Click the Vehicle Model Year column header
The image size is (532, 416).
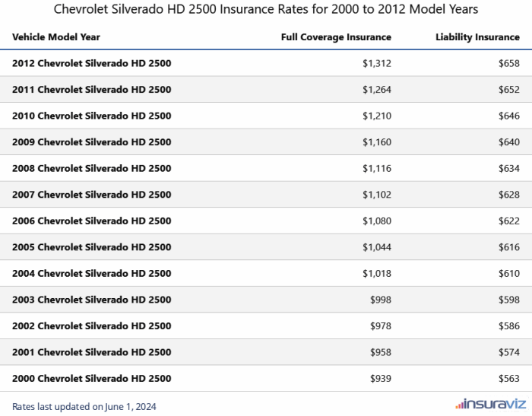(x=56, y=37)
